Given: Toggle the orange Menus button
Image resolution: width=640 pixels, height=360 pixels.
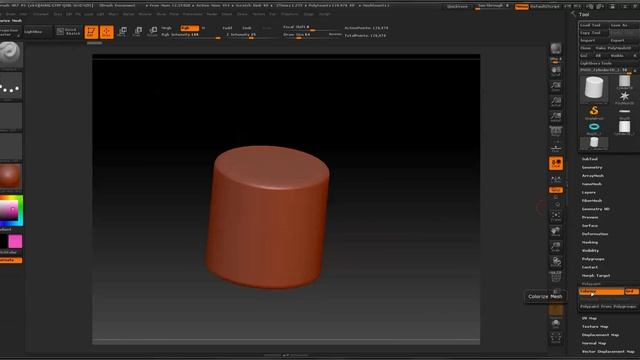Looking at the screenshot, I should tap(521, 7).
